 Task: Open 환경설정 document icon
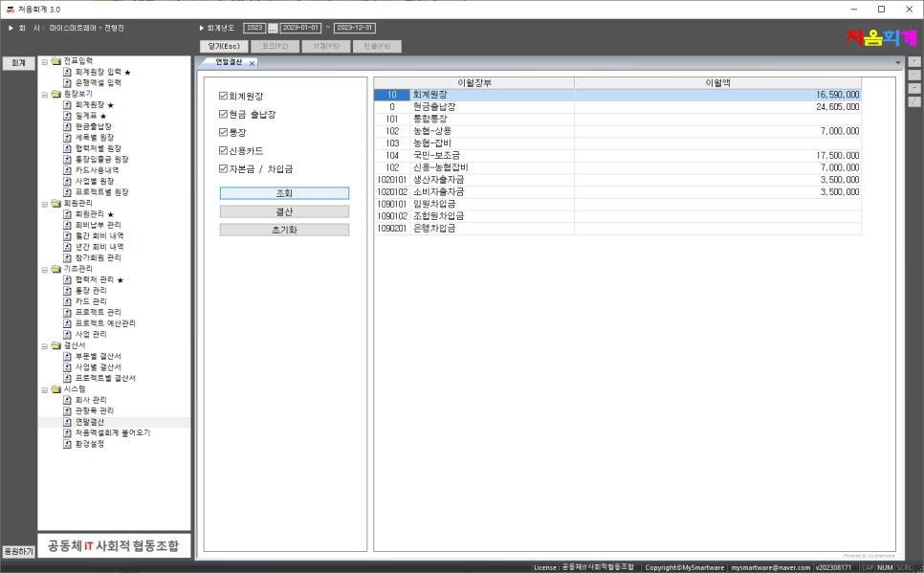67,444
